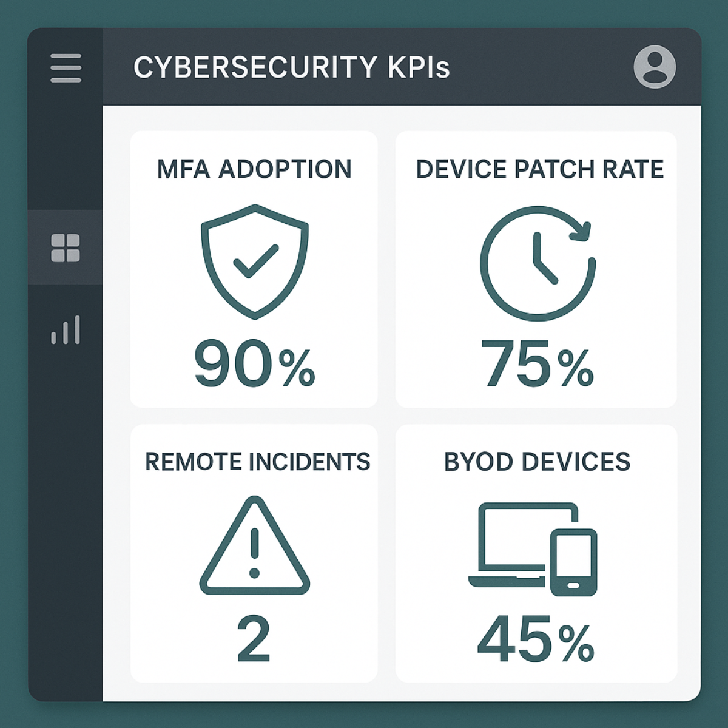Click the Cybersecurity KPIs header title
The image size is (728, 728).
click(x=291, y=67)
